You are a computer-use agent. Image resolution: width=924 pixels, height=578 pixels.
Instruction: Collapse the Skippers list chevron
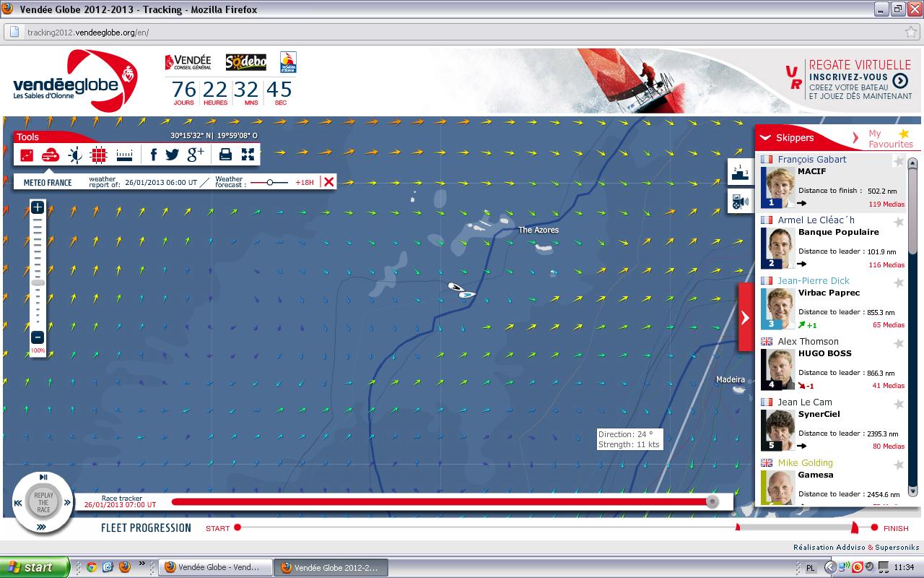click(765, 137)
